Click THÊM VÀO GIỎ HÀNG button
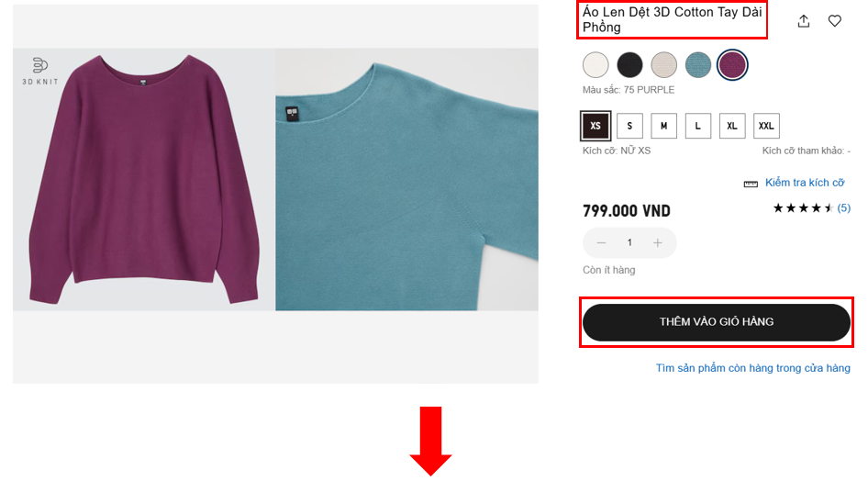Image resolution: width=868 pixels, height=481 pixels. (717, 322)
